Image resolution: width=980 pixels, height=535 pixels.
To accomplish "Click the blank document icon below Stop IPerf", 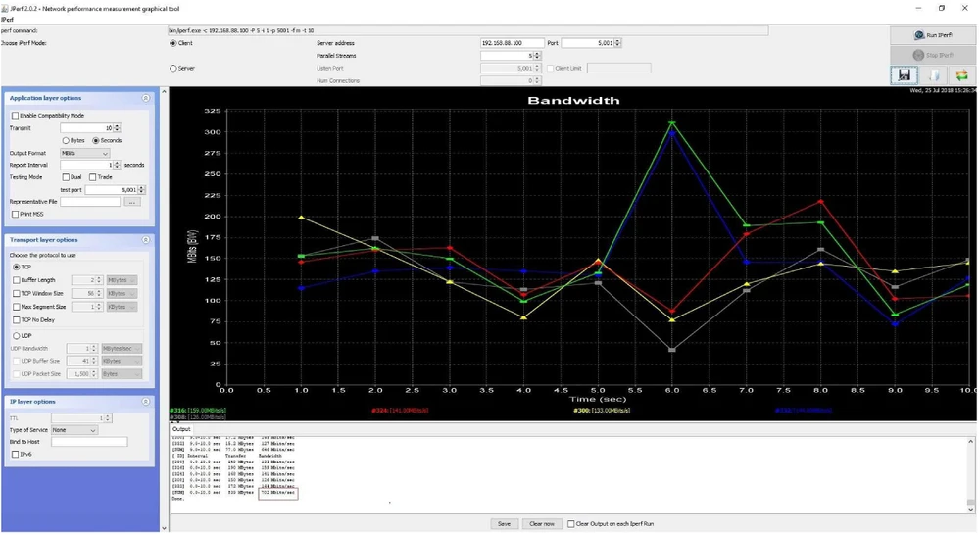I will click(x=933, y=75).
